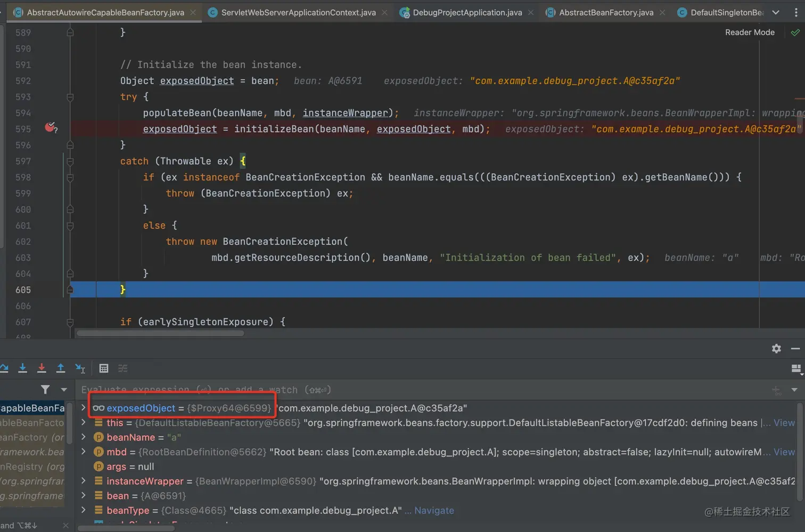Collapse the fold marker at line 607
The height and width of the screenshot is (532, 805).
tap(70, 322)
